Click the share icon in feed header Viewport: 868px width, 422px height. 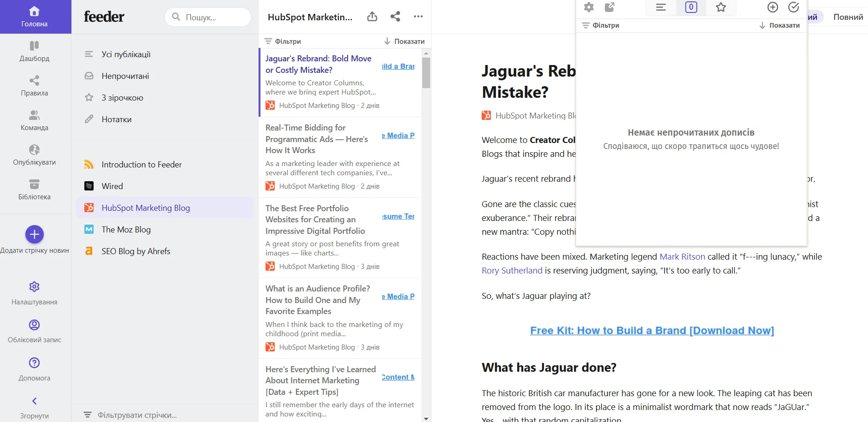tap(395, 17)
